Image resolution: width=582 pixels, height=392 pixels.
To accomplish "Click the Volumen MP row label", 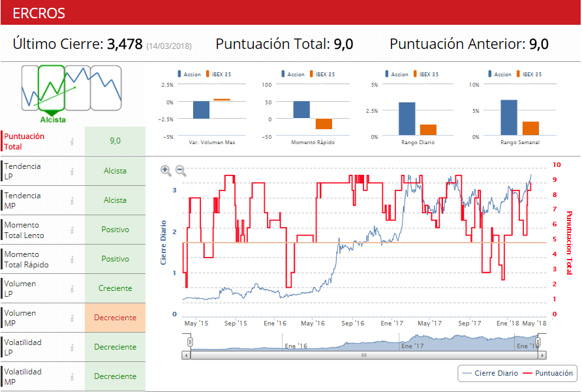I will tap(20, 318).
